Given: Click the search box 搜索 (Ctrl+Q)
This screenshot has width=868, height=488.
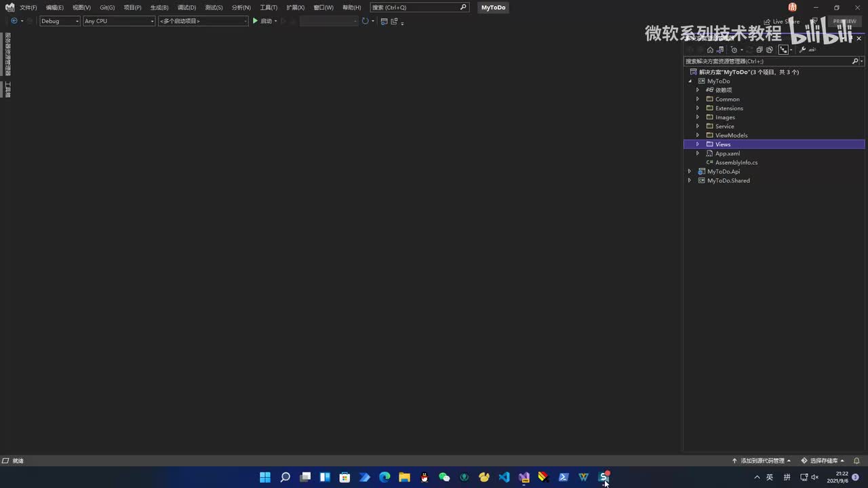Looking at the screenshot, I should pyautogui.click(x=420, y=7).
